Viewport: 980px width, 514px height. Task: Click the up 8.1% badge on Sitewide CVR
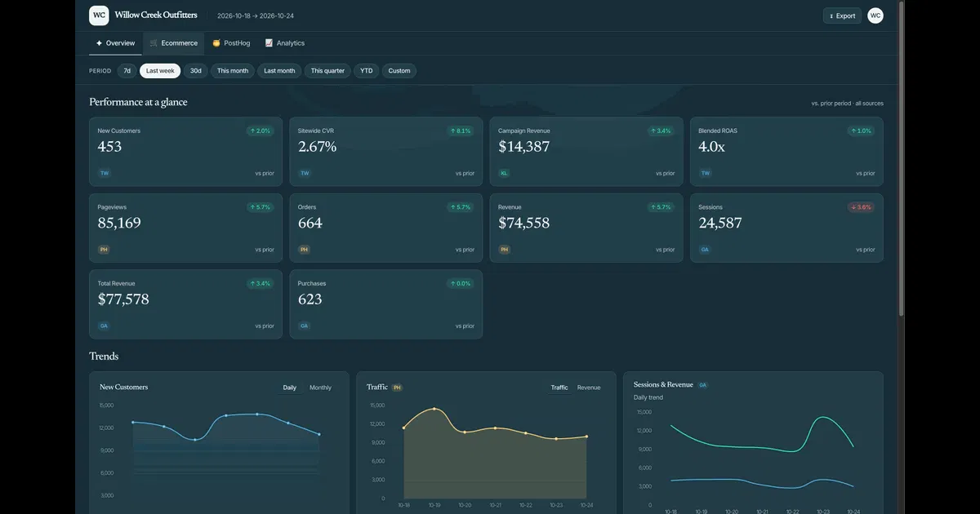click(460, 131)
